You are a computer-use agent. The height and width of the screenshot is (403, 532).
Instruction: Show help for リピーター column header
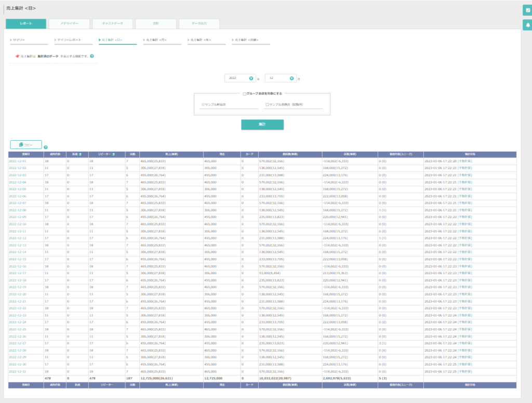coord(113,154)
